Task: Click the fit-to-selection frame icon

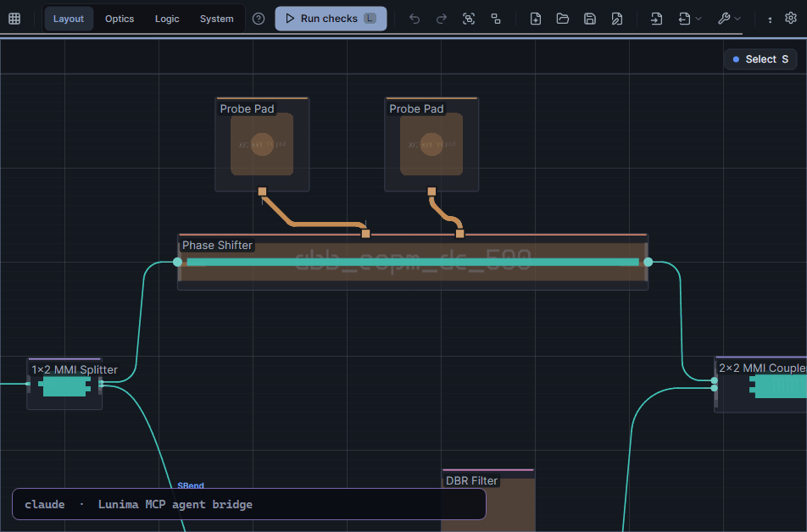Action: [x=468, y=19]
